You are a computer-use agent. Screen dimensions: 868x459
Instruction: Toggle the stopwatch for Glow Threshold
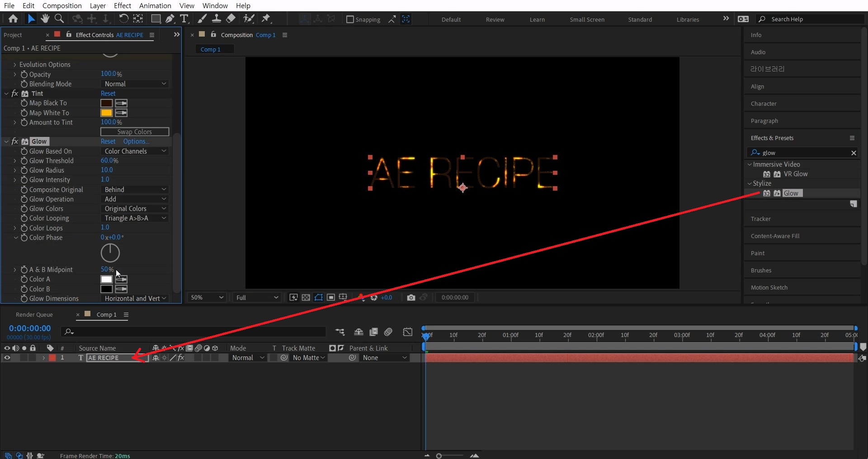(x=24, y=161)
